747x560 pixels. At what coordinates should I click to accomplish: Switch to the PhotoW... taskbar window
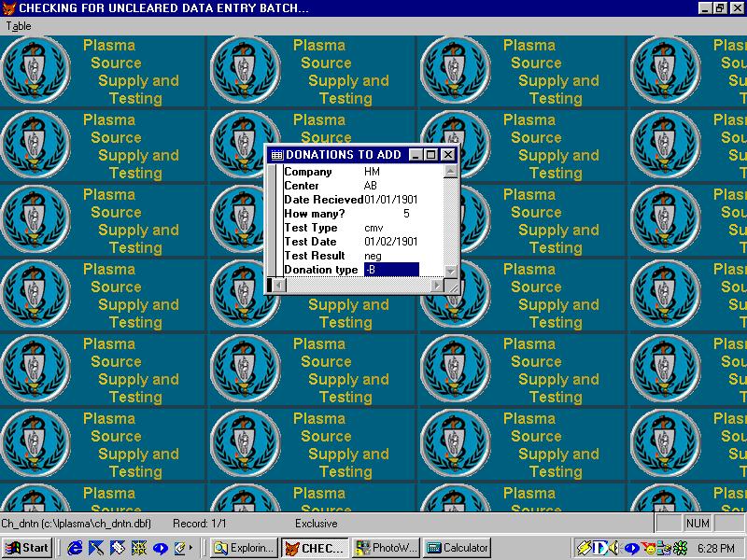pos(386,548)
